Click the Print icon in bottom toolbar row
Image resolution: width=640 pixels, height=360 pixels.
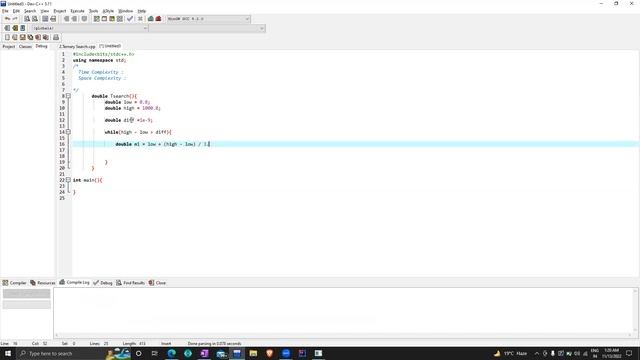point(56,37)
